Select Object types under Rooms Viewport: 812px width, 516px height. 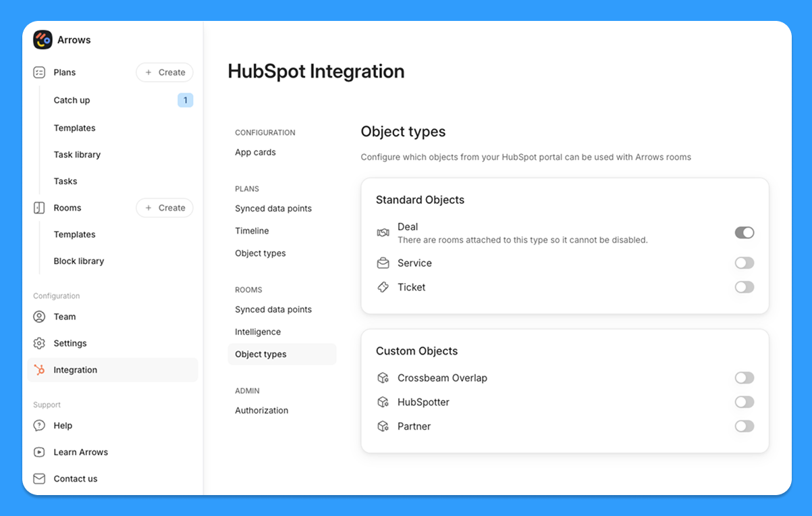[282, 355]
